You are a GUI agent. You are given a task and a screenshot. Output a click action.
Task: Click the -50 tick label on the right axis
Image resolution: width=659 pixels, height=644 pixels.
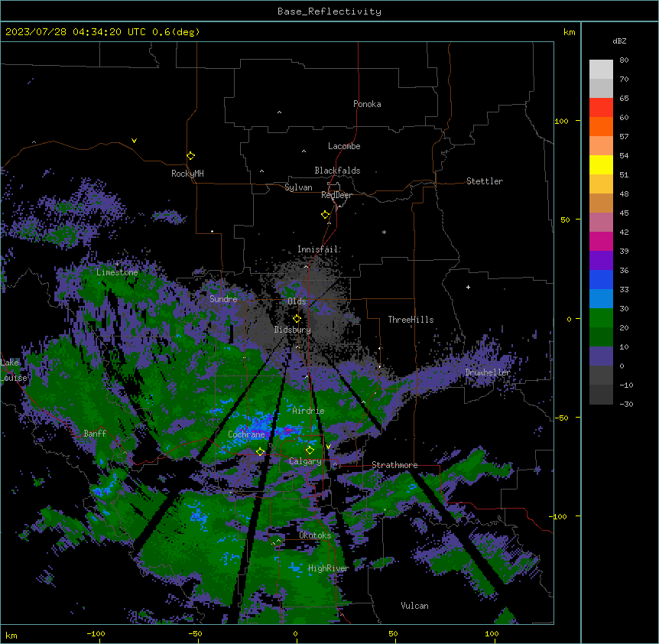(561, 418)
